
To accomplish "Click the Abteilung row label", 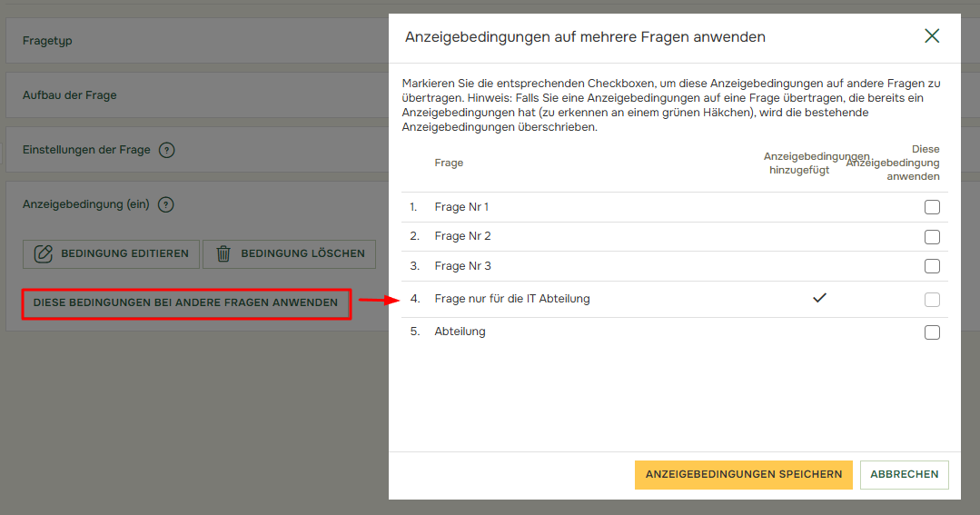I will (x=460, y=332).
